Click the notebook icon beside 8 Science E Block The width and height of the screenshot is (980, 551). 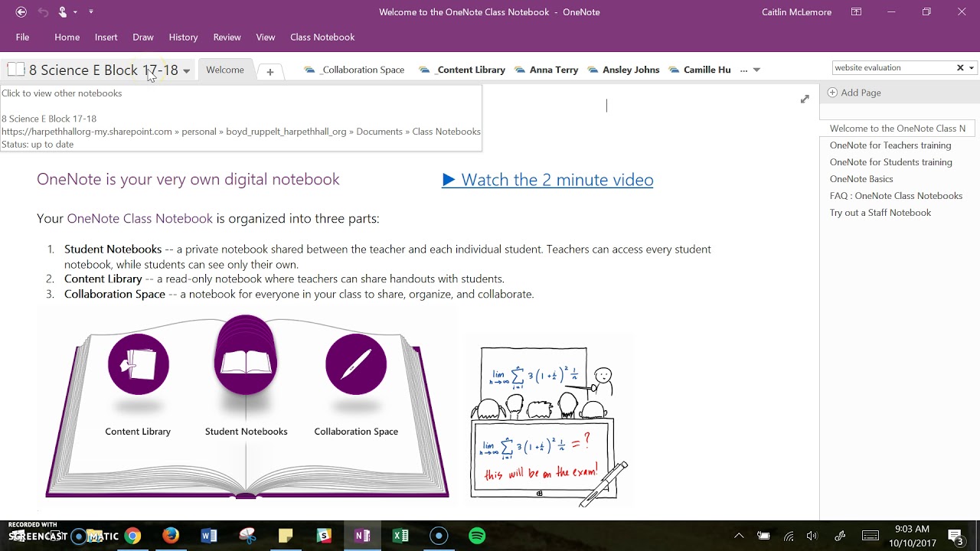(16, 70)
